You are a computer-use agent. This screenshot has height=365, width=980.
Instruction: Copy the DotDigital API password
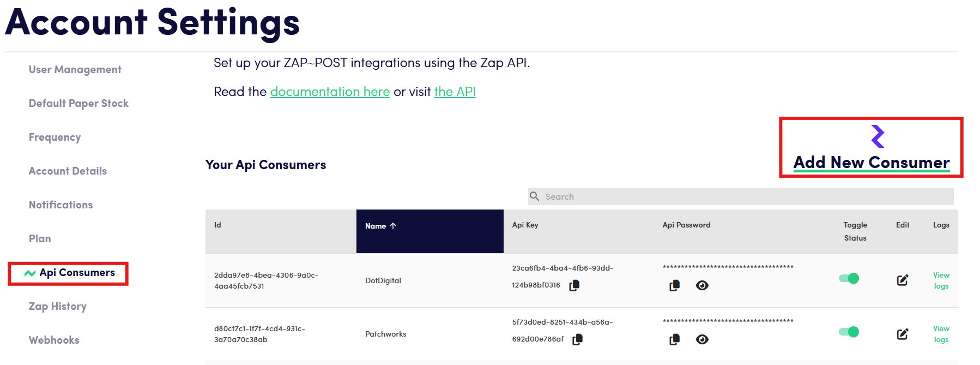coord(674,285)
